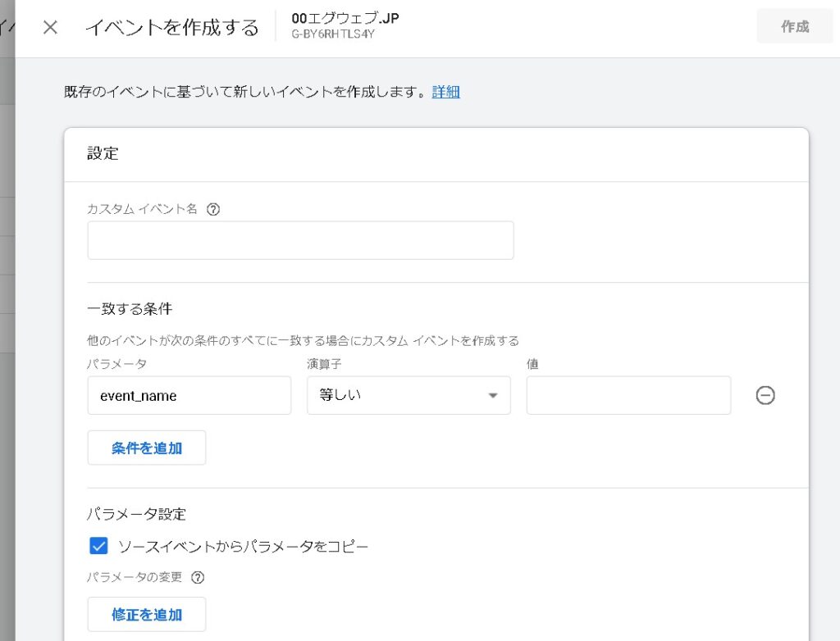Screen dimensions: 840x641
Task: Open the 詳細 link
Action: (x=445, y=92)
